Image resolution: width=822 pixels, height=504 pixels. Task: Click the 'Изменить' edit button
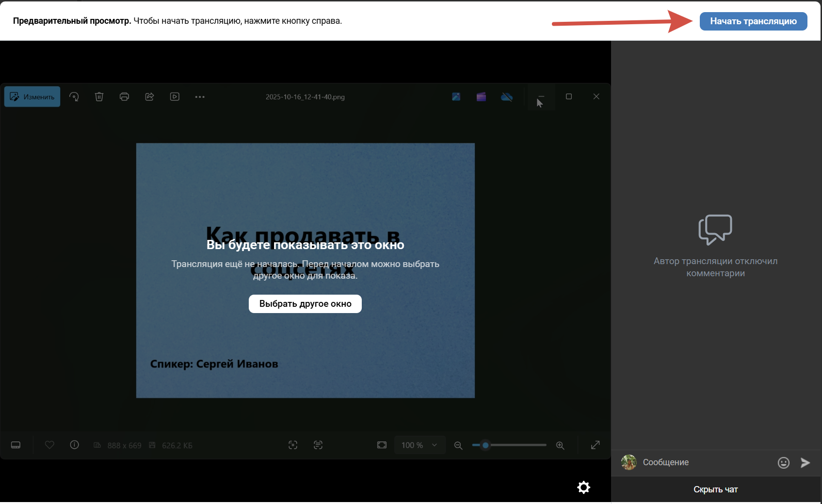click(32, 97)
